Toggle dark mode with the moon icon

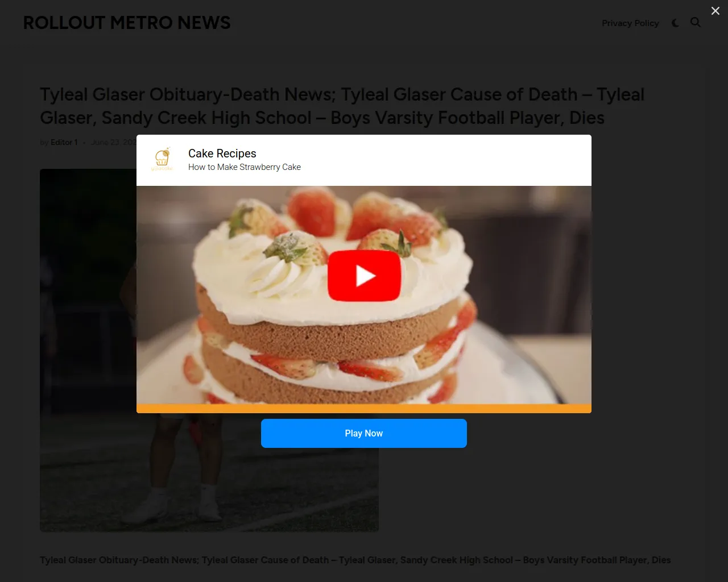click(675, 23)
